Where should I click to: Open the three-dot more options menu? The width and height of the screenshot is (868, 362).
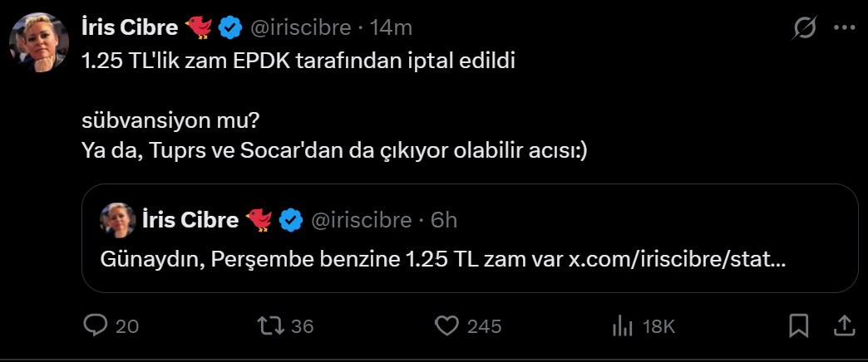pos(844,28)
